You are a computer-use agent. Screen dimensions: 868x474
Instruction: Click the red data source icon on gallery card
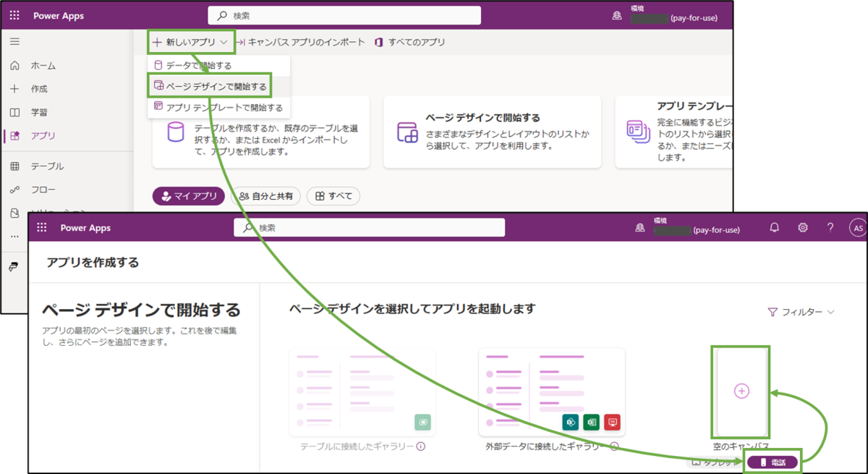(612, 423)
